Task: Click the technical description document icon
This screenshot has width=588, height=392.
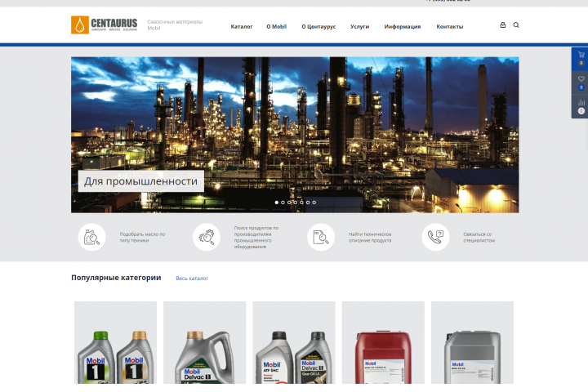Action: pos(321,237)
